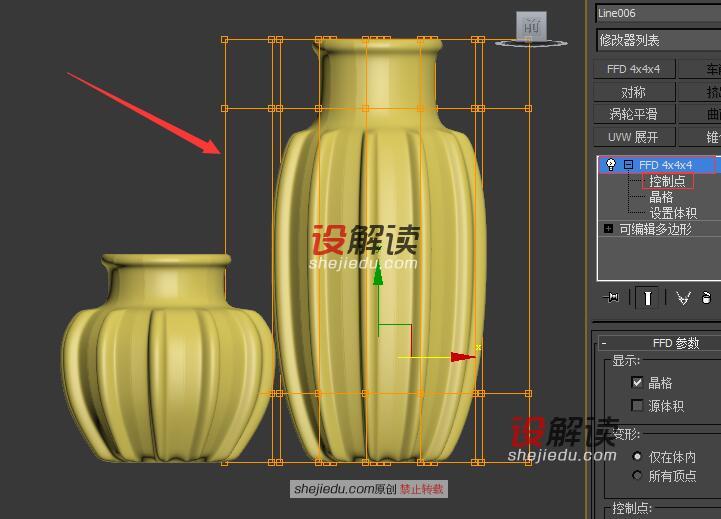Click the Pin Stack icon
The image size is (721, 519).
click(611, 298)
